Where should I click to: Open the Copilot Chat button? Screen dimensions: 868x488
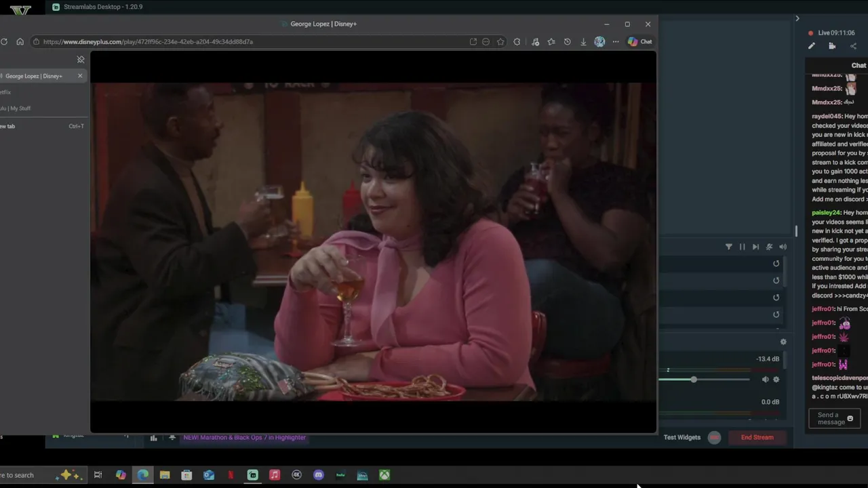639,41
